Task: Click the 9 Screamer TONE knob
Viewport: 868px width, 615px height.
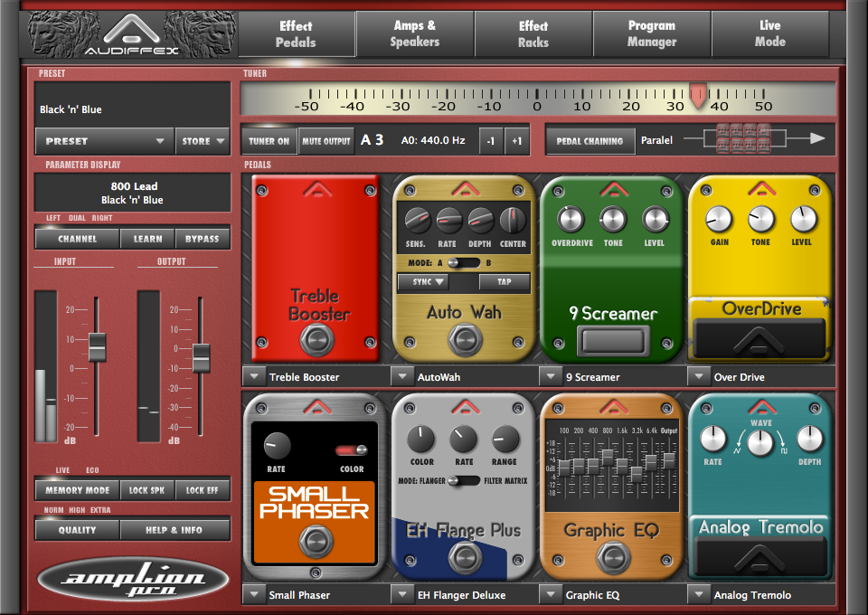Action: tap(613, 219)
